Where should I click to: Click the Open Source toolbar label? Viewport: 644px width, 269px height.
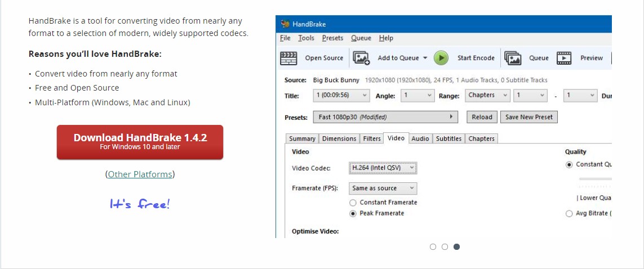[324, 58]
